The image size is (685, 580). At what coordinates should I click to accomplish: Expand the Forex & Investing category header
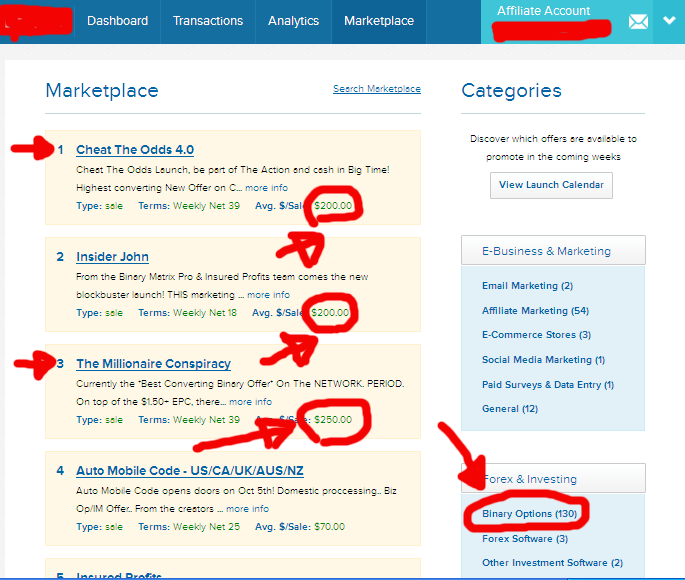553,479
